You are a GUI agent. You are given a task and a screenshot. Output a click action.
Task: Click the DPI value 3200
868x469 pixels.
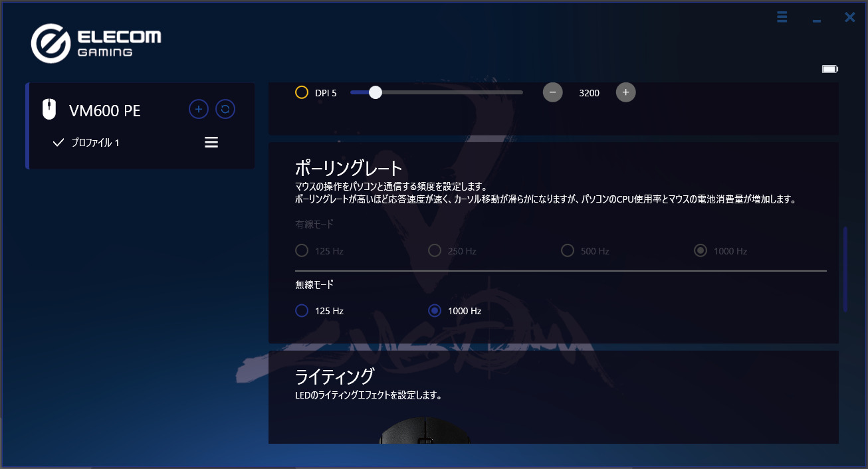pos(590,93)
